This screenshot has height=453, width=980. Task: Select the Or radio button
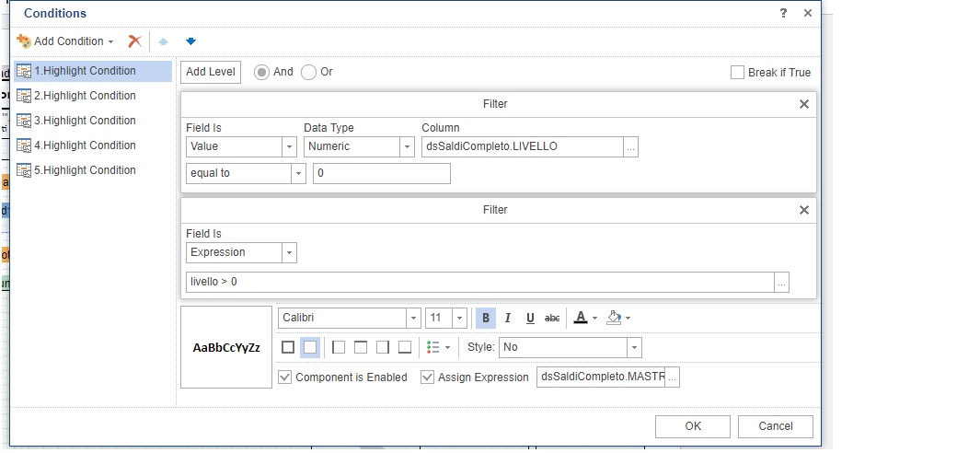tap(309, 72)
